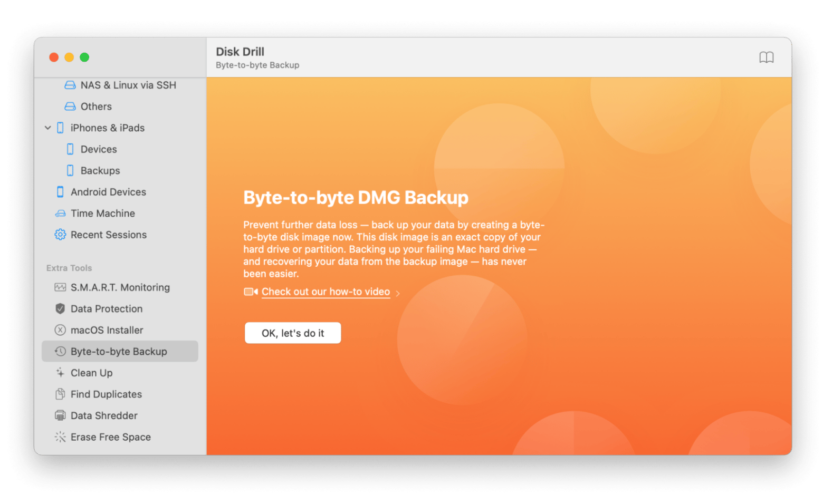Click the video camera icon beside how-to link
Viewport: 823px width, 504px height.
click(x=251, y=292)
